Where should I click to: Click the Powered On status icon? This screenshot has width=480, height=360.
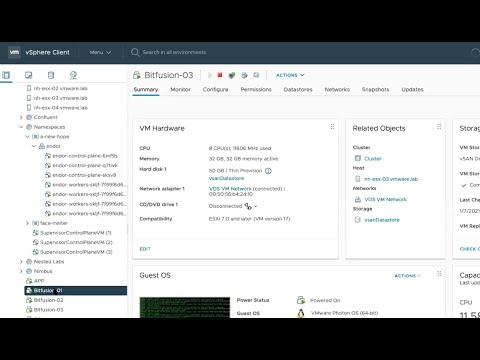(x=301, y=300)
